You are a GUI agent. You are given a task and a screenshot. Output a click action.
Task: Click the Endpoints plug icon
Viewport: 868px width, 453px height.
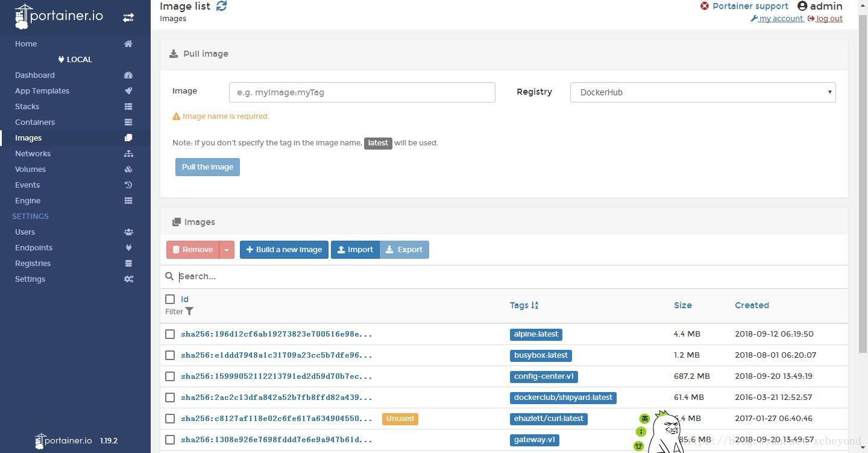click(128, 248)
